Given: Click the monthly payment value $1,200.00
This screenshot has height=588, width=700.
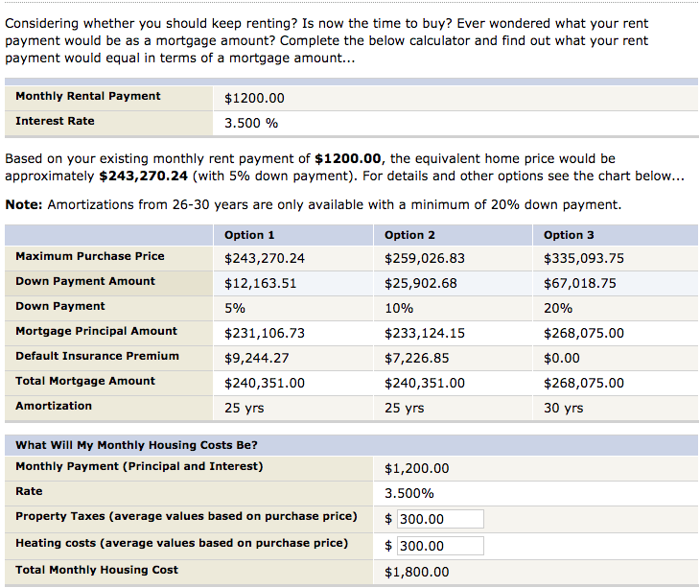Looking at the screenshot, I should click(x=416, y=469).
